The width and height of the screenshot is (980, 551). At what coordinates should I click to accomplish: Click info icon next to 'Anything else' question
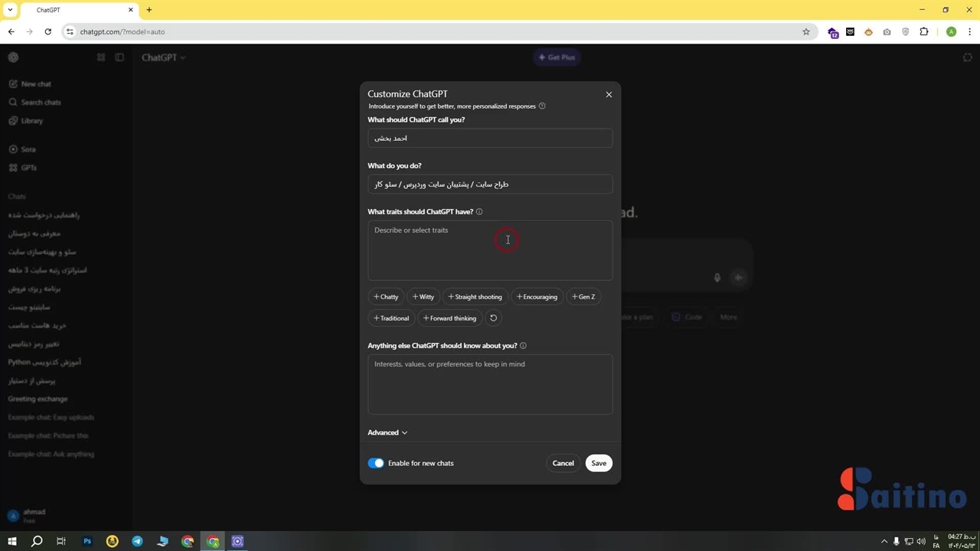click(523, 346)
